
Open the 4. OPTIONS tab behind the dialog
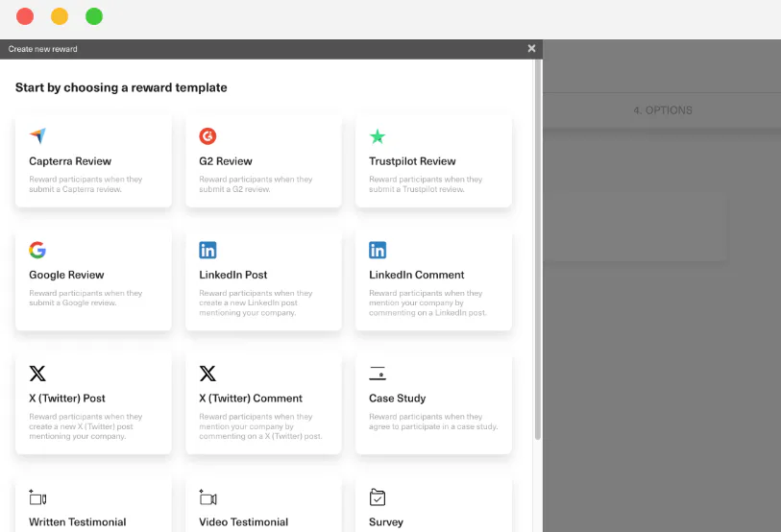pos(663,110)
